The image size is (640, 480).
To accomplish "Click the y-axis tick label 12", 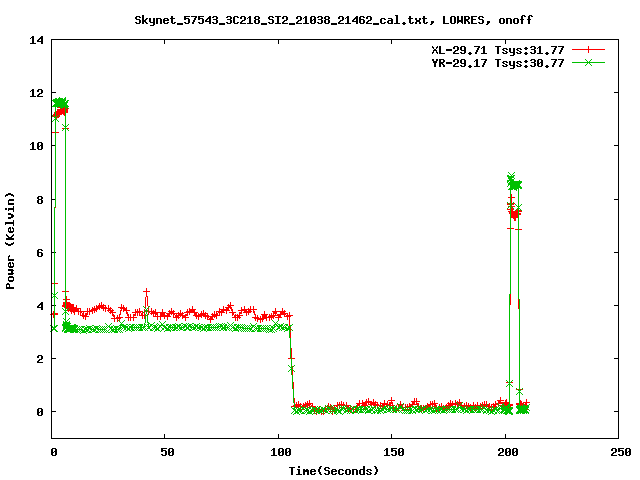I will (x=37, y=93).
